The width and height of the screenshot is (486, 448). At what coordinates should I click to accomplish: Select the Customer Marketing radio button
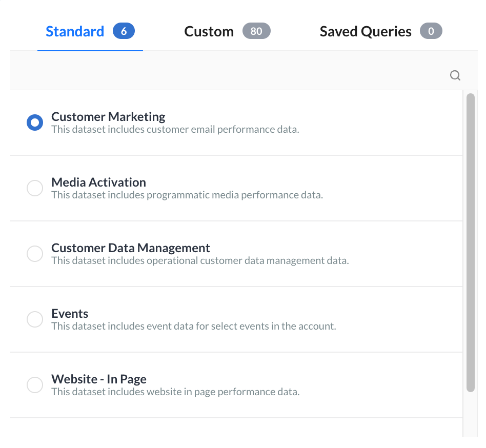click(x=35, y=123)
